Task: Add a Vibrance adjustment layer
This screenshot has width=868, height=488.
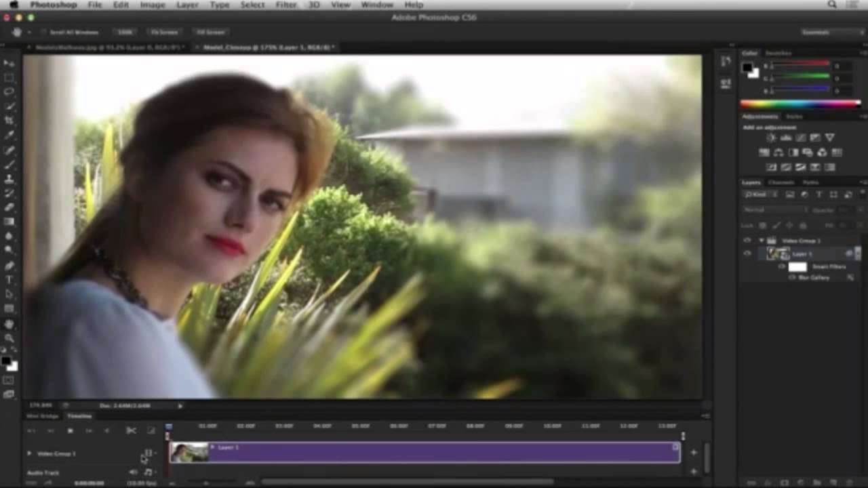Action: click(829, 138)
